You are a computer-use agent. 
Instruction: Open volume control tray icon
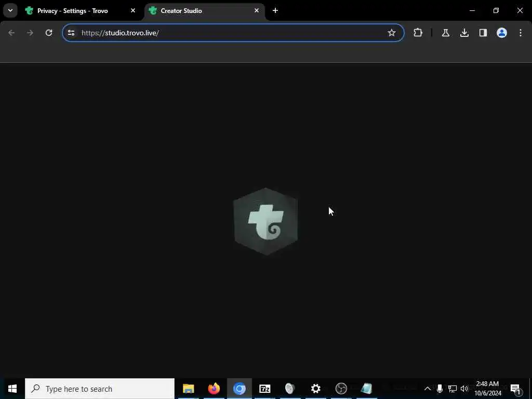(464, 389)
